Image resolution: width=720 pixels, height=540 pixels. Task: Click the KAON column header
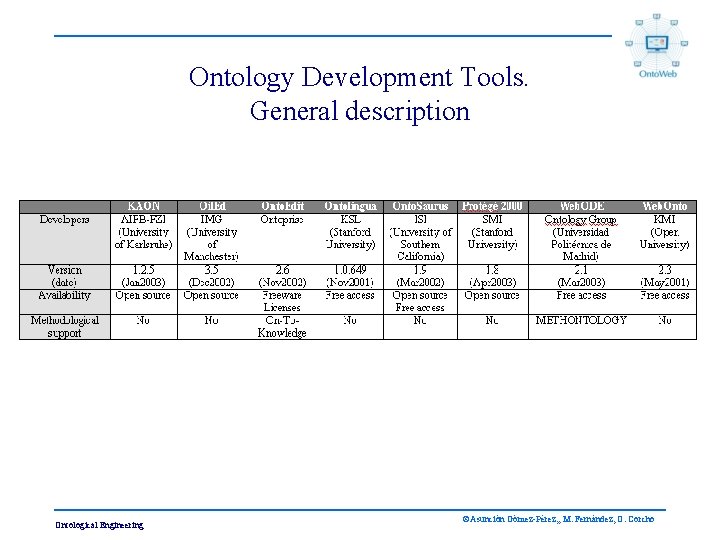coord(144,207)
